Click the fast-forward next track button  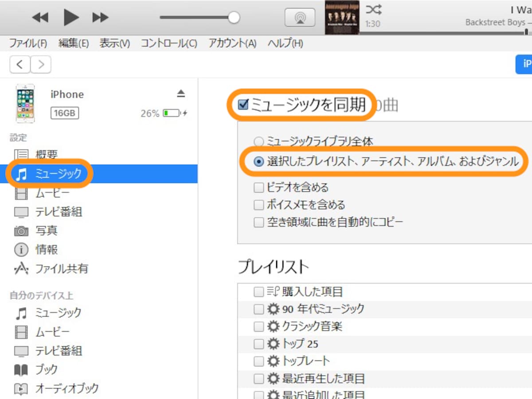point(100,18)
